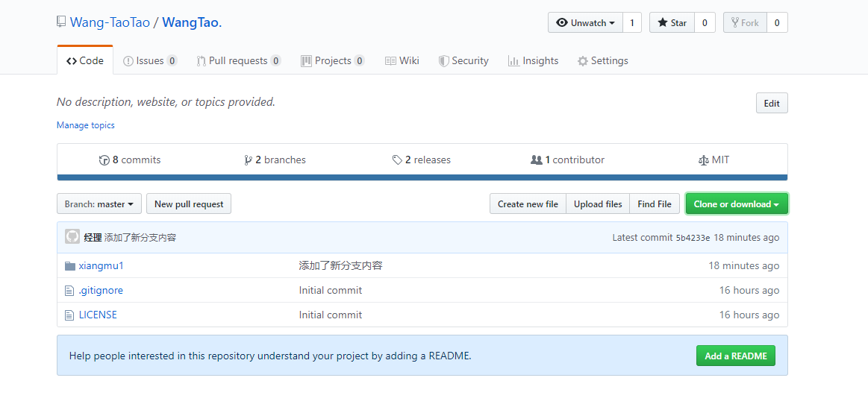View the 2 releases
Screen dimensions: 868x410
421,160
